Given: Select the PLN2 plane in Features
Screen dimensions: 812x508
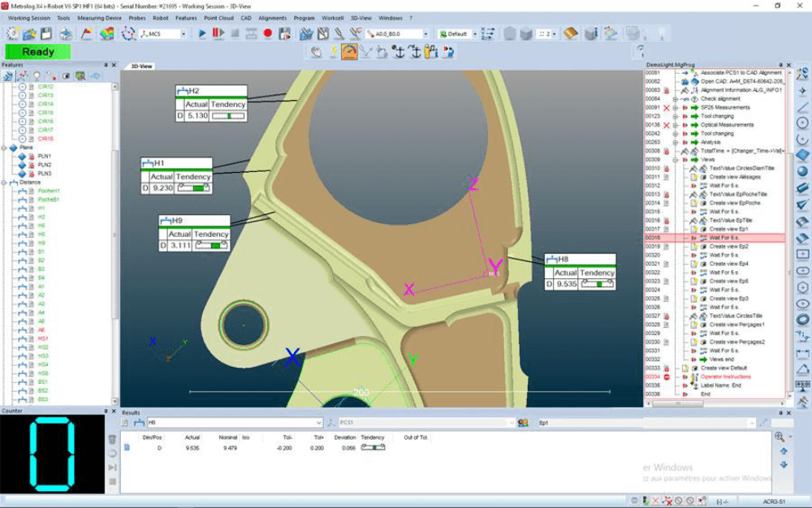Looking at the screenshot, I should tap(44, 165).
